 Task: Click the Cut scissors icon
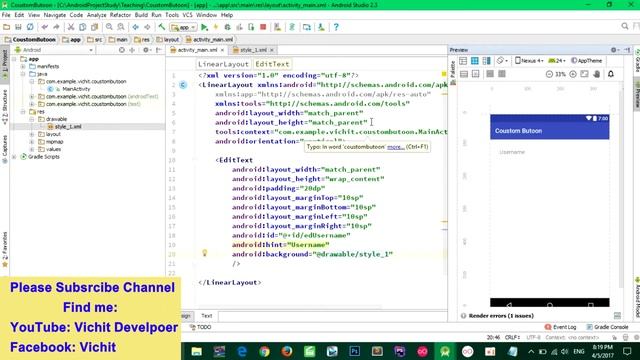point(71,27)
